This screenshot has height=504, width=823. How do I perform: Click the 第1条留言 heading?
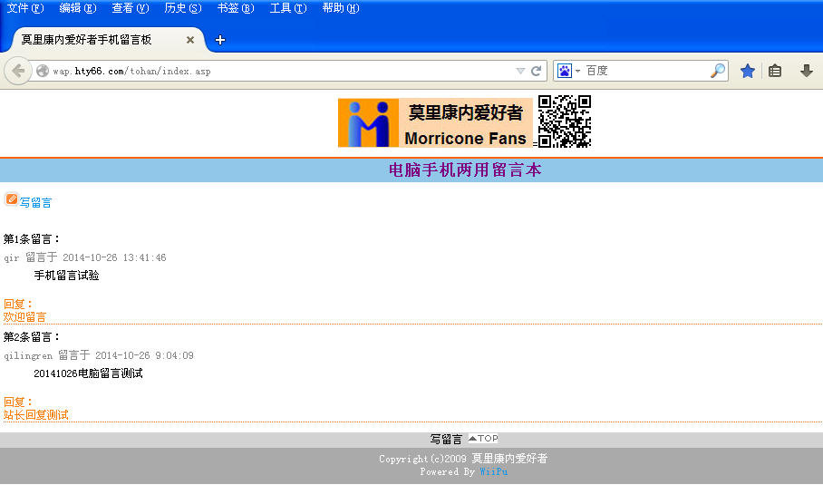click(32, 239)
